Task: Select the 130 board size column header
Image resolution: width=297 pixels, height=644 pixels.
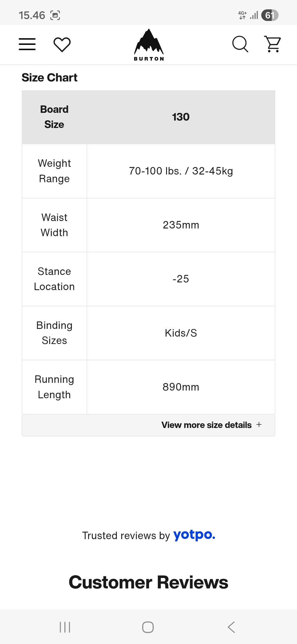Action: click(x=181, y=117)
